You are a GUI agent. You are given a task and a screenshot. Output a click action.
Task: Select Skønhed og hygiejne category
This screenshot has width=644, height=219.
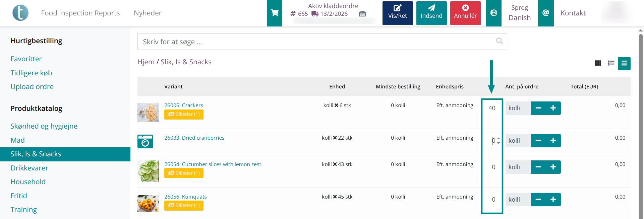44,126
